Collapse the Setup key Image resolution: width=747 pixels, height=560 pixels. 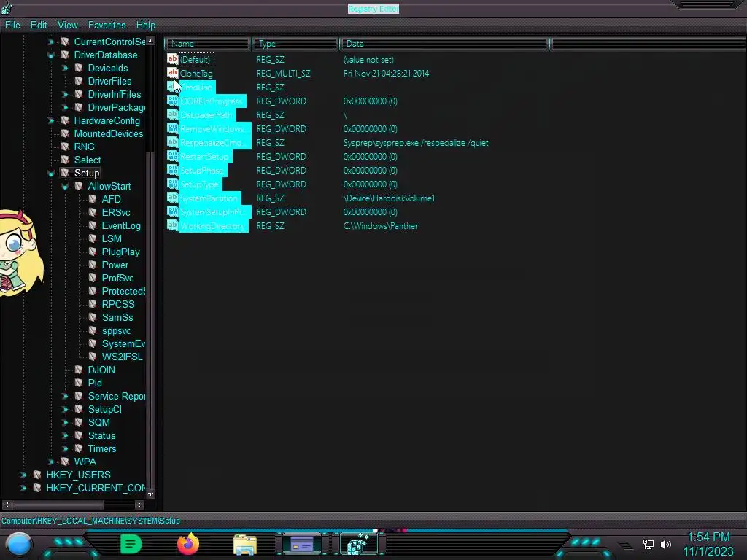coord(51,174)
